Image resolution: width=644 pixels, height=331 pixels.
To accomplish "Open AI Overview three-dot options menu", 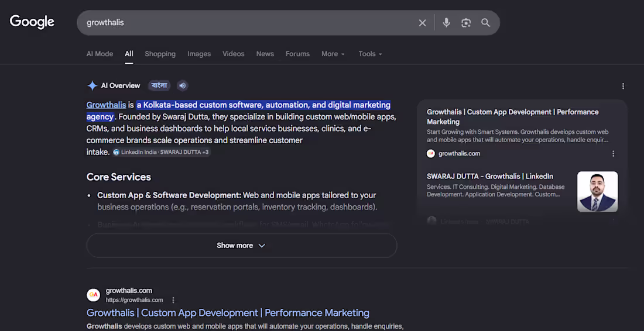I will pyautogui.click(x=623, y=86).
